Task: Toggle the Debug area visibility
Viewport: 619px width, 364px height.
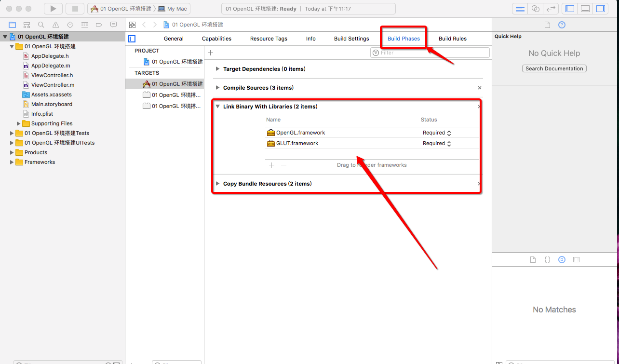Action: click(585, 9)
